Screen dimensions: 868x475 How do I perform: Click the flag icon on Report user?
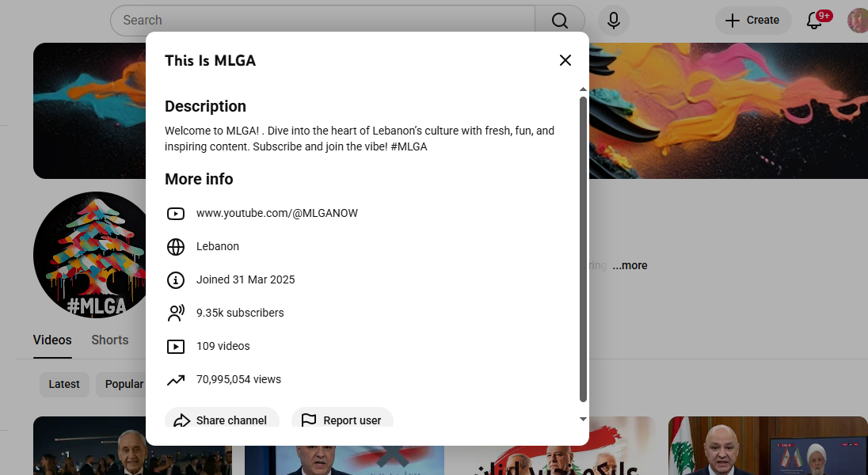click(x=310, y=420)
